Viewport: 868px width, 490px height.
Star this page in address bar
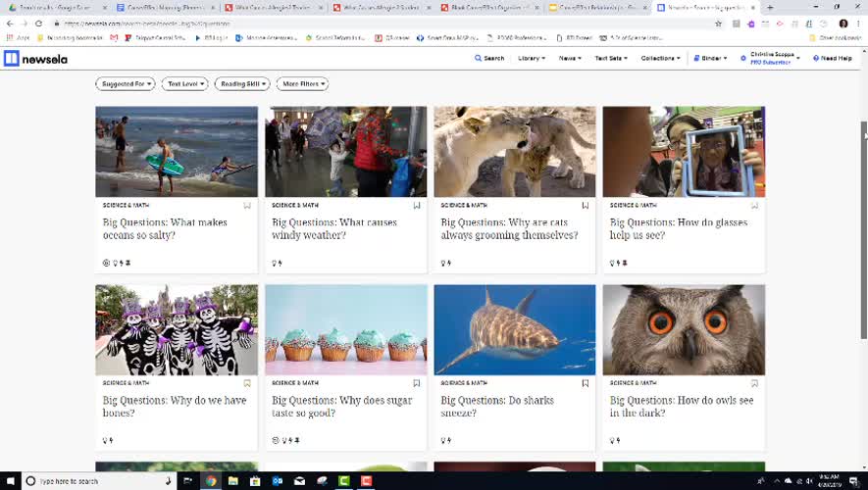click(718, 24)
